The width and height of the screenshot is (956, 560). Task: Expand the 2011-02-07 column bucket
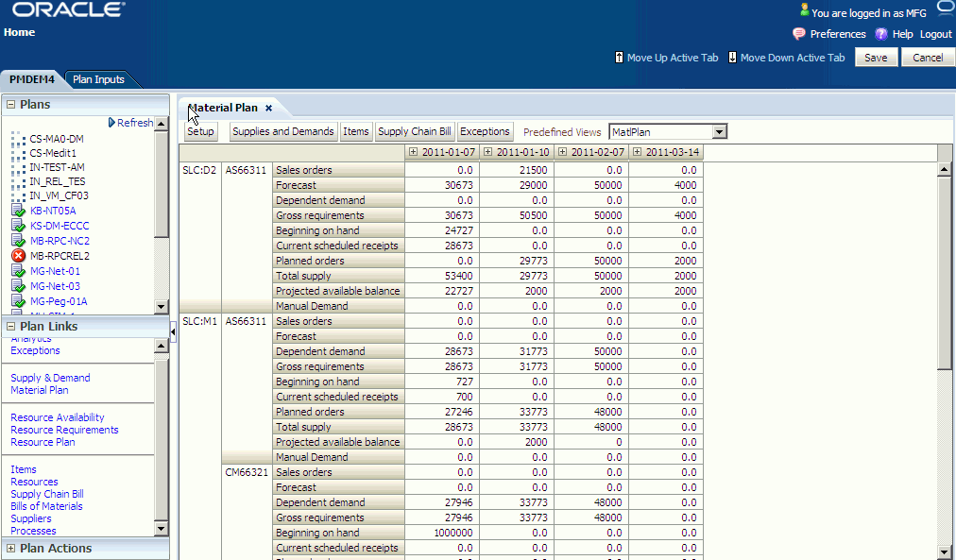562,152
